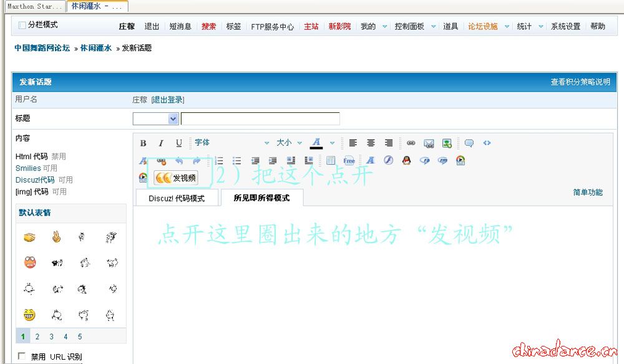
Task: Click the Flash insert icon
Action: (x=388, y=161)
